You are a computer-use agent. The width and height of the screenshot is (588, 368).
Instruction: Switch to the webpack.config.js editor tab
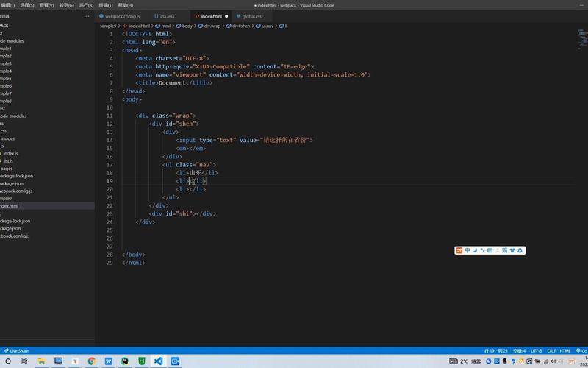[122, 16]
